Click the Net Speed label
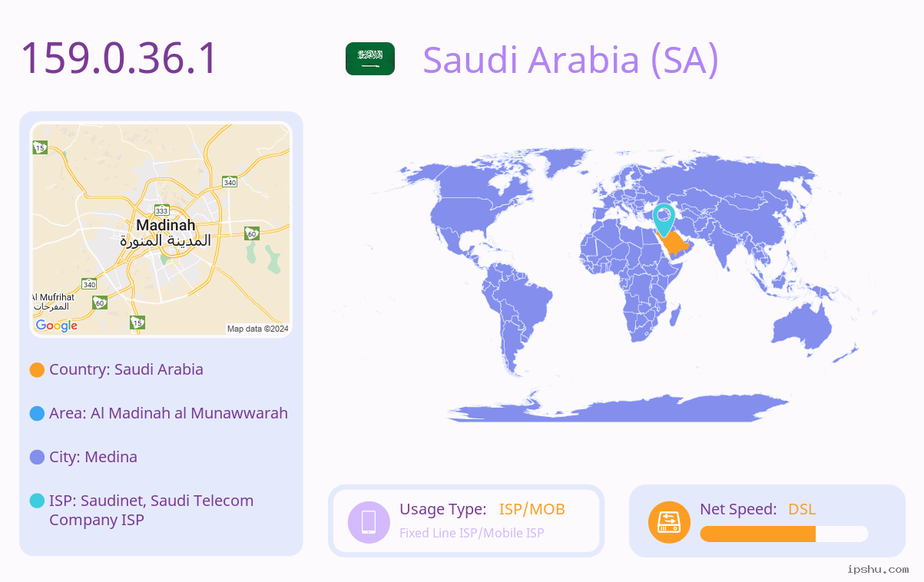The height and width of the screenshot is (582, 924). (x=738, y=509)
